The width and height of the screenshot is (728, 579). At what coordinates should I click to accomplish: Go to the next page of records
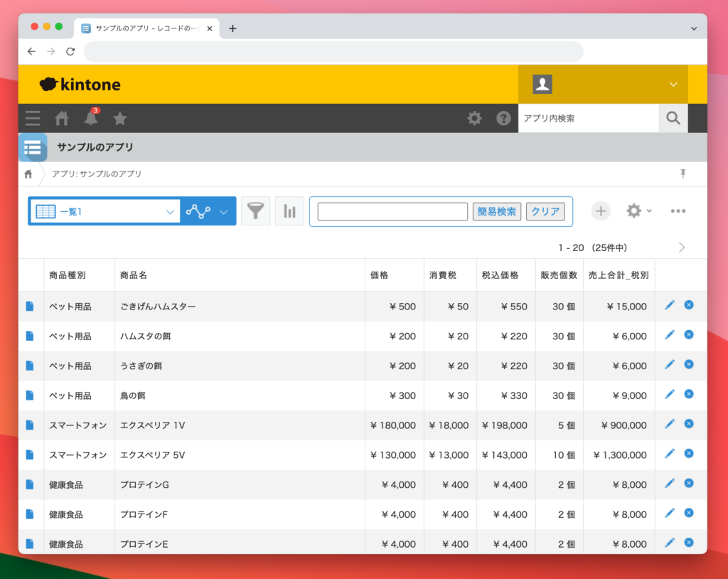(682, 248)
